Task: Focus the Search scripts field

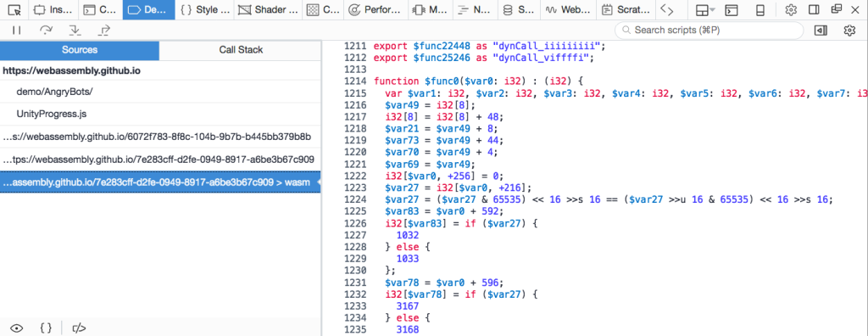Action: 709,30
